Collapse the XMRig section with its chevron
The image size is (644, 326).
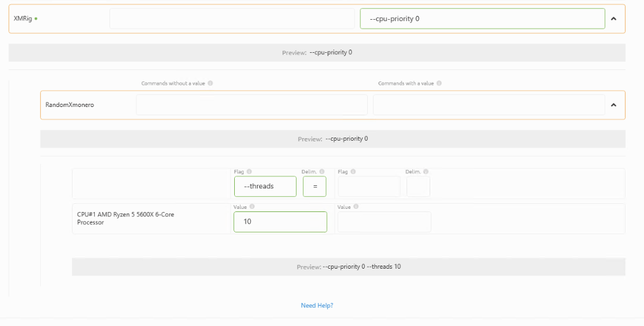613,18
